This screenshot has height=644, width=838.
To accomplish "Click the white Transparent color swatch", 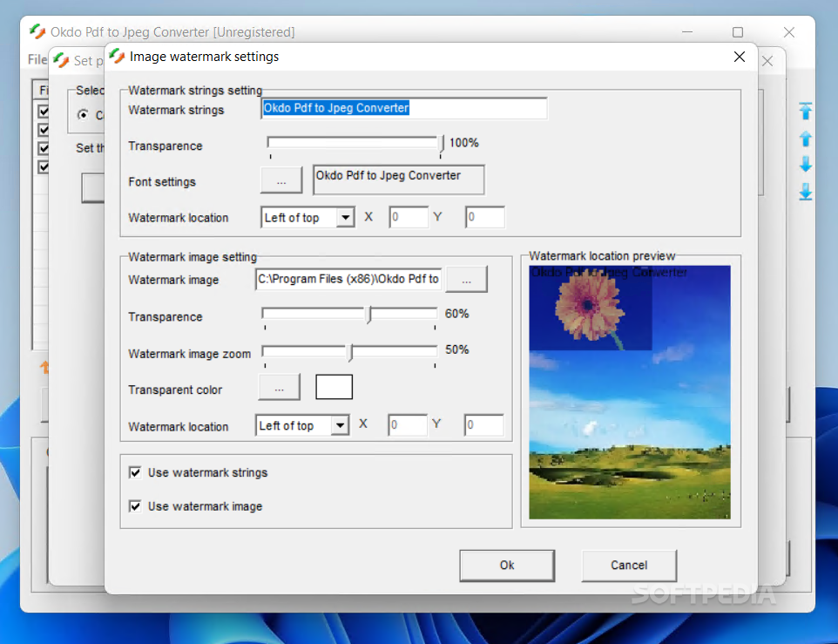I will (334, 387).
